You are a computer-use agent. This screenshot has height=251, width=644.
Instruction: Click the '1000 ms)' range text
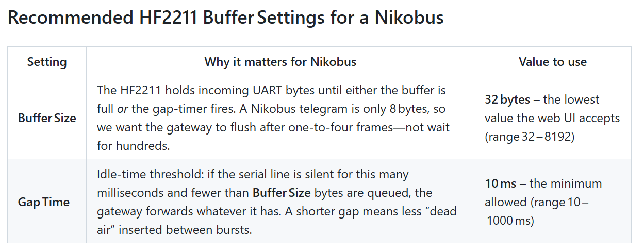[x=510, y=221]
